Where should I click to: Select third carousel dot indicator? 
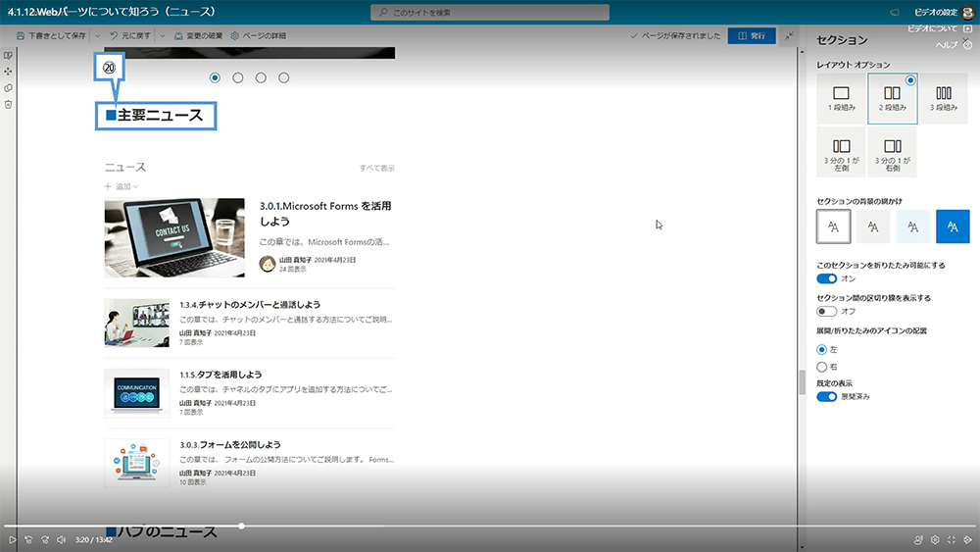(x=261, y=77)
